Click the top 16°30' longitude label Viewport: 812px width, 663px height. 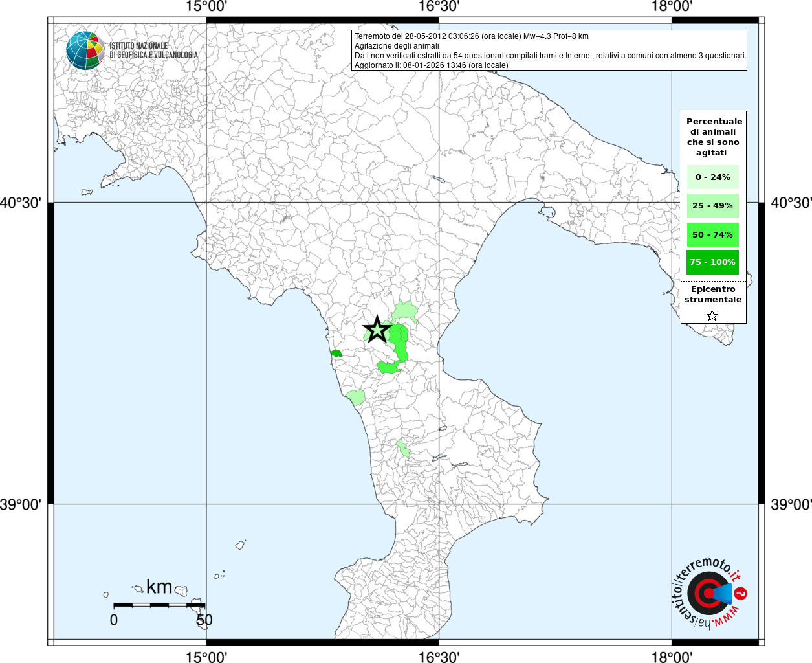pos(439,6)
